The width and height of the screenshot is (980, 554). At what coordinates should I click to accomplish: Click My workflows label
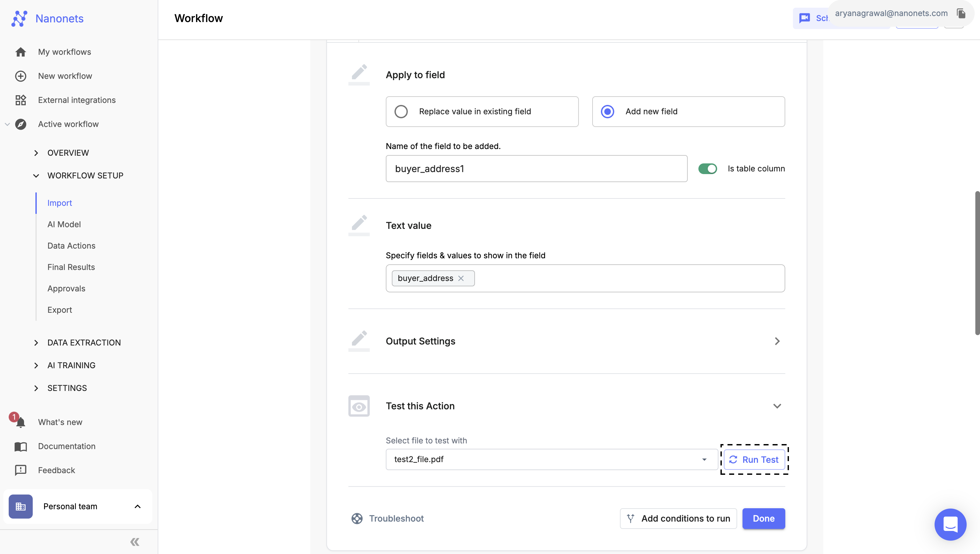65,52
